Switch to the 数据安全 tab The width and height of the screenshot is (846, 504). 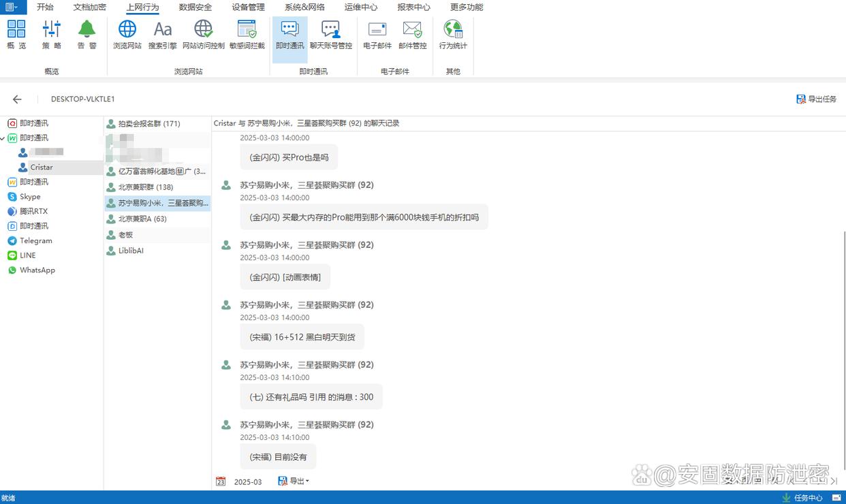coord(195,7)
